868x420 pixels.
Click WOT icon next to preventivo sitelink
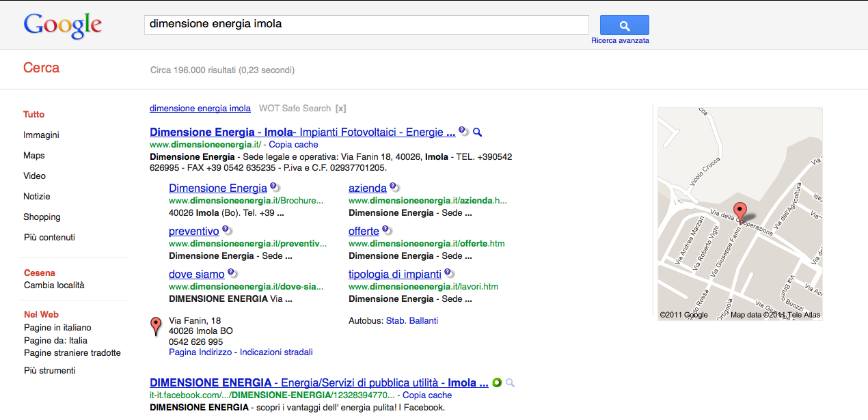(x=227, y=230)
